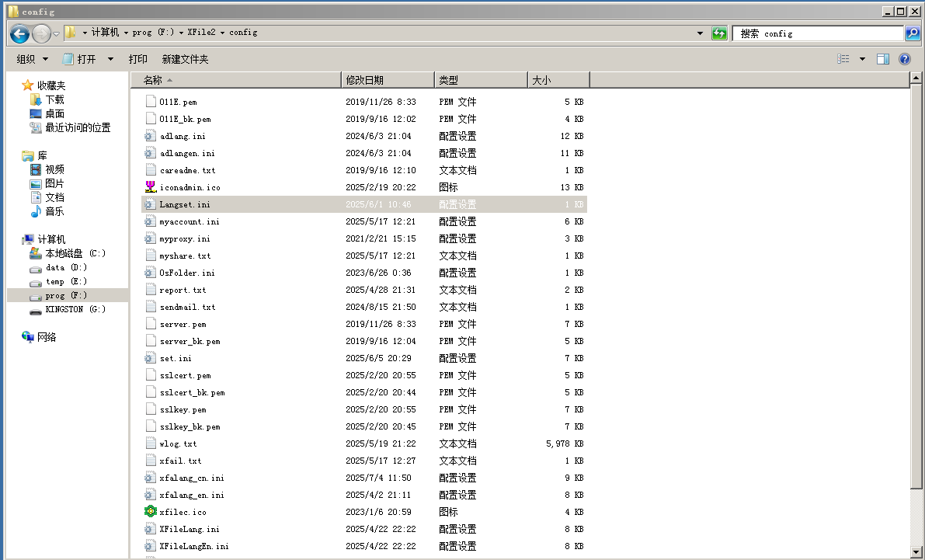
Task: Select the xfilec.ico file icon
Action: (x=151, y=512)
